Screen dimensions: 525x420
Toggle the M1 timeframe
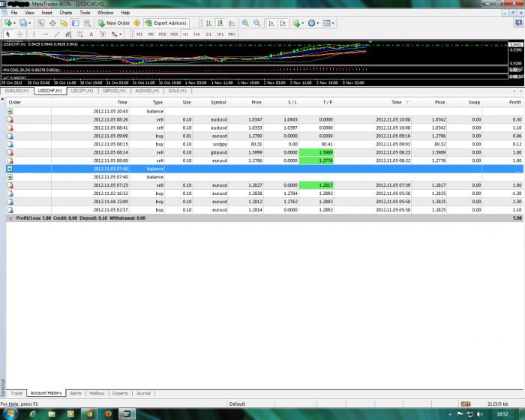(x=139, y=34)
